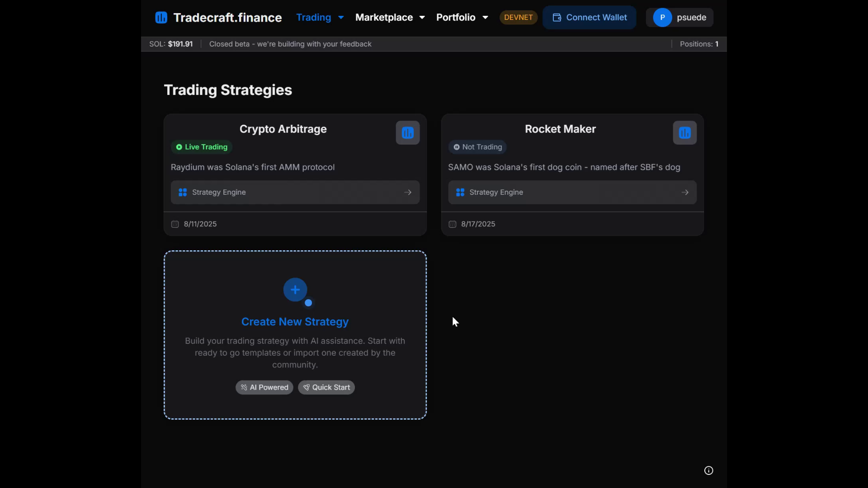Viewport: 868px width, 488px height.
Task: Click Crypto Arbitrage Strategy Engine arrow
Action: pyautogui.click(x=408, y=192)
